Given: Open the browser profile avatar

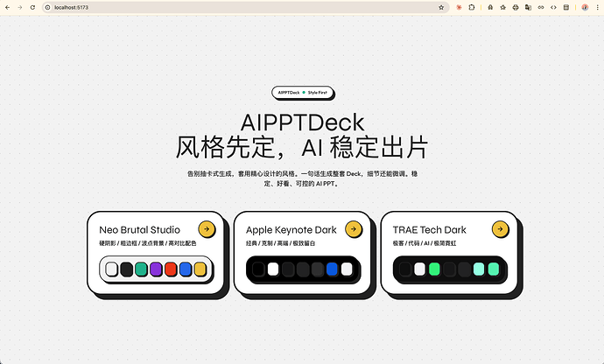Looking at the screenshot, I should 584,7.
